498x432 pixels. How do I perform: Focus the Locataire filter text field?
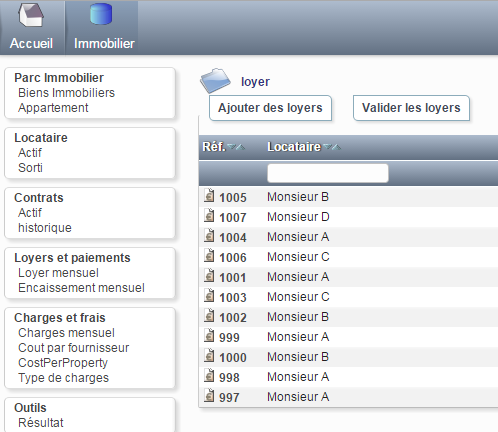(328, 173)
